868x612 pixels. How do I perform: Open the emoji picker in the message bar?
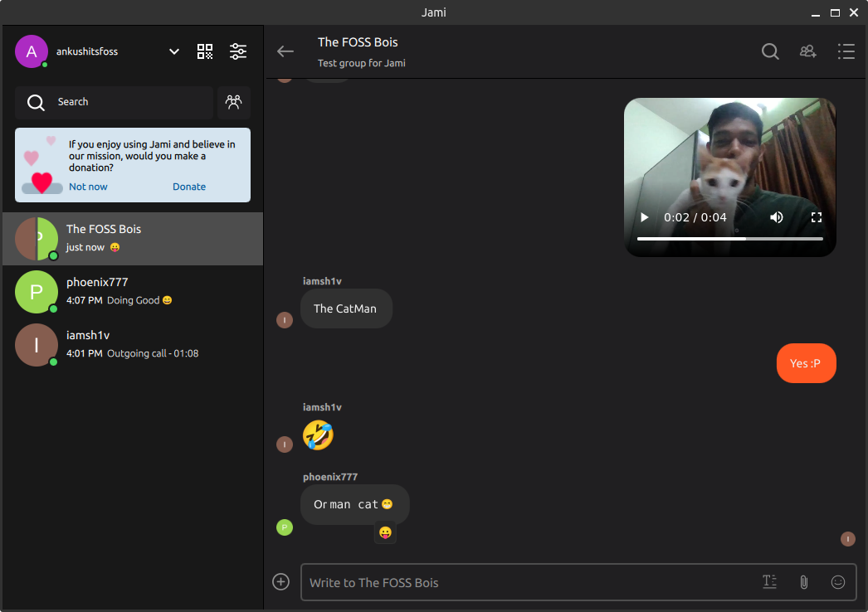tap(838, 582)
